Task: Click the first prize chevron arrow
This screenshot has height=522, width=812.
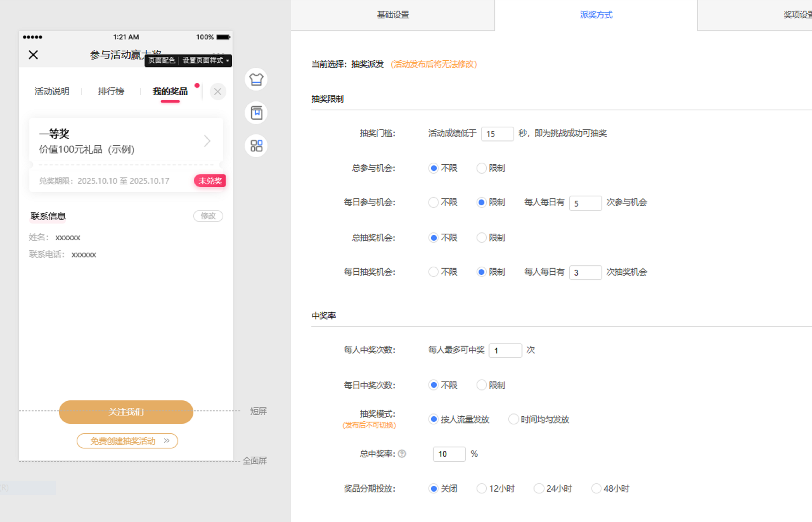Action: [207, 141]
